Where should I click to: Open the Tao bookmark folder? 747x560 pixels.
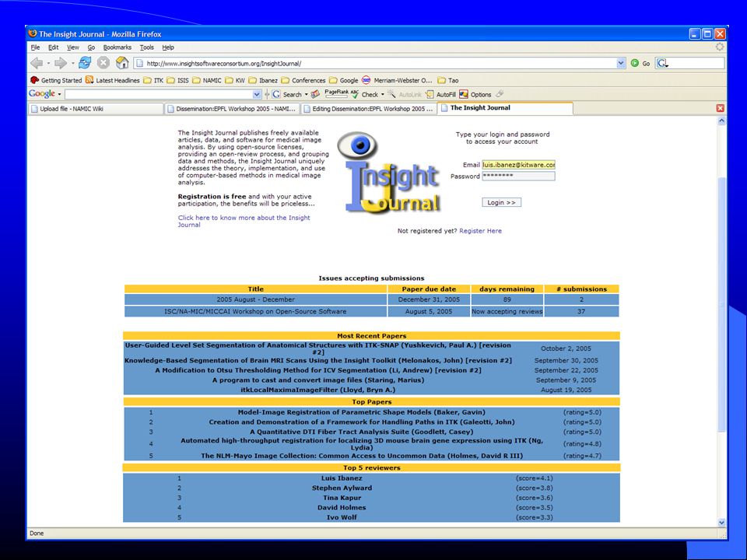click(x=448, y=80)
